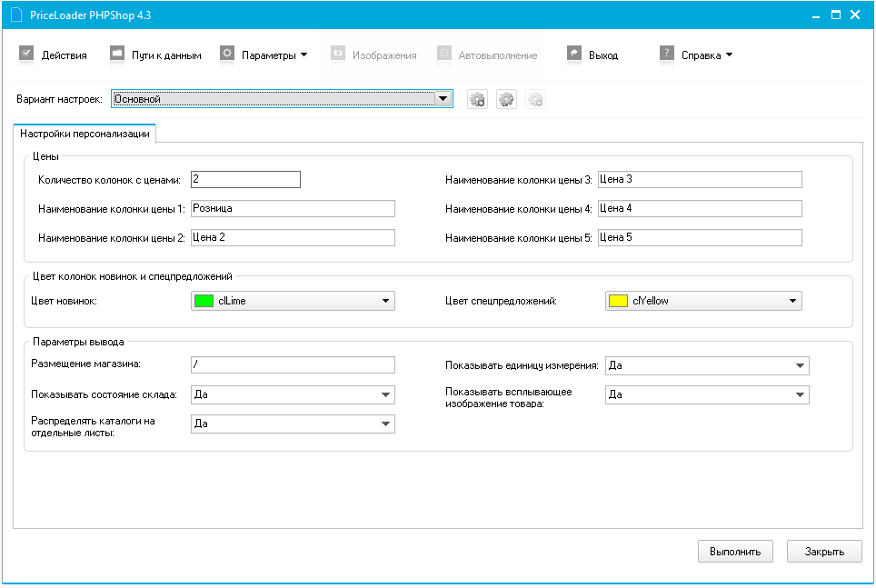
Task: Expand Показывать всплывающее изображение товара dropdown
Action: [707, 394]
